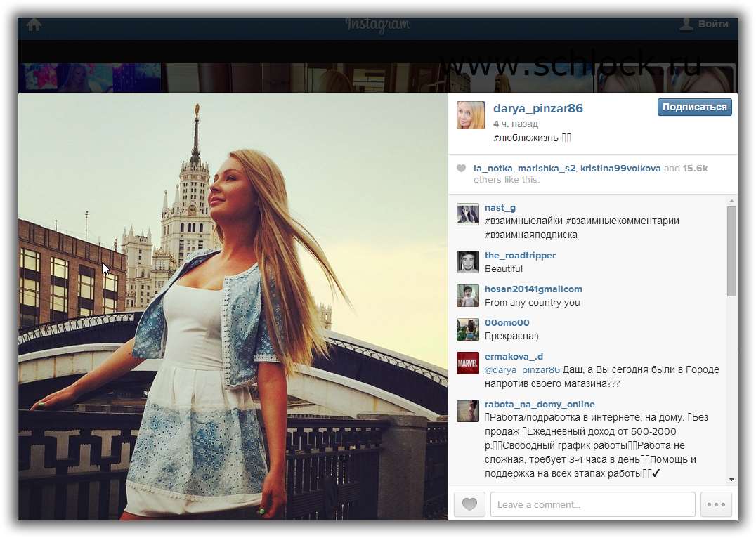The image size is (756, 538).
Task: Click the heart icon next to la_notka
Action: [462, 169]
